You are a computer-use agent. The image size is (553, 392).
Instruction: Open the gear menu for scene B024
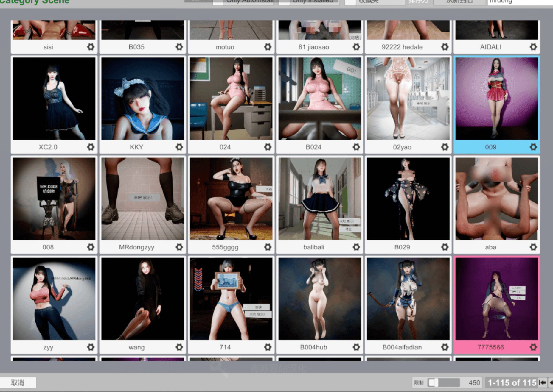click(356, 147)
